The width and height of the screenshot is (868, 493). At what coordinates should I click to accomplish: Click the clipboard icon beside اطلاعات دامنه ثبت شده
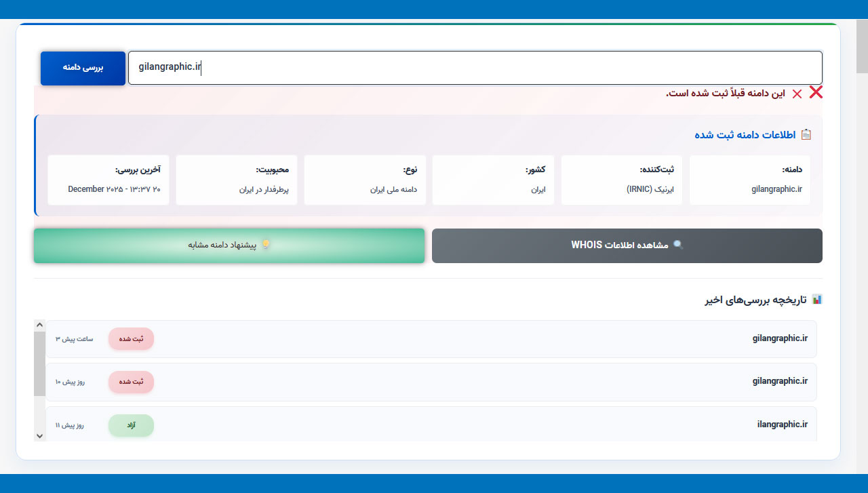click(x=806, y=134)
